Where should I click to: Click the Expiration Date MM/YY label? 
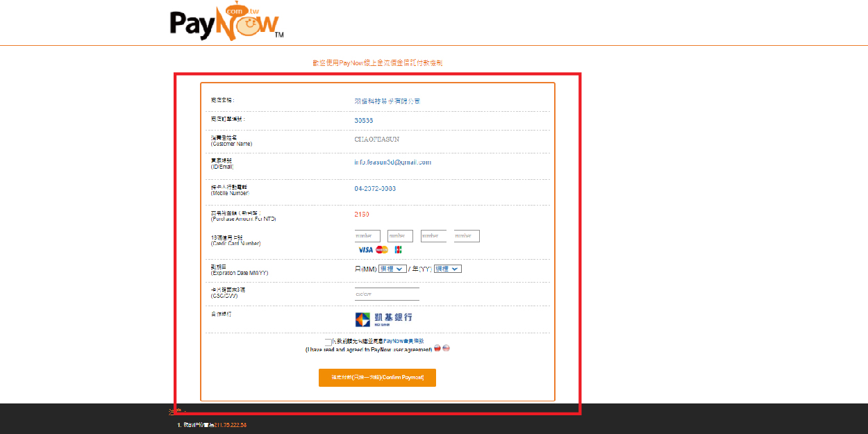point(239,269)
